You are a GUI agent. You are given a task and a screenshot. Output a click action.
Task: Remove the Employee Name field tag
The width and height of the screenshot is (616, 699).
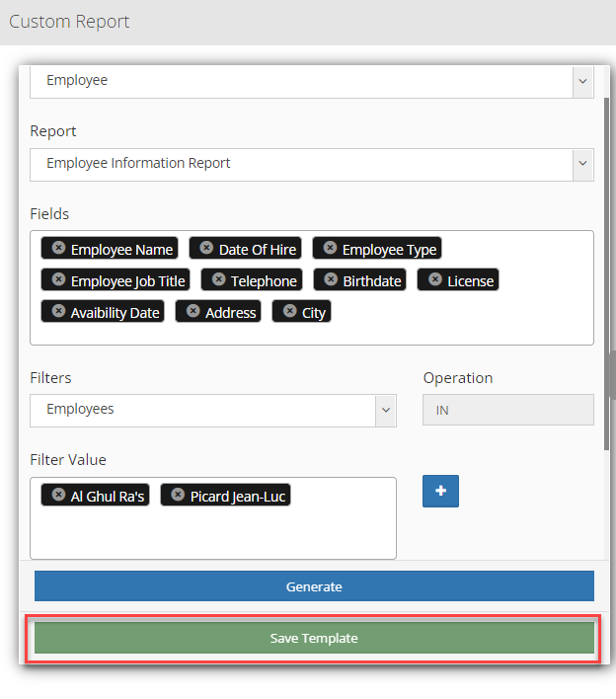tap(58, 248)
